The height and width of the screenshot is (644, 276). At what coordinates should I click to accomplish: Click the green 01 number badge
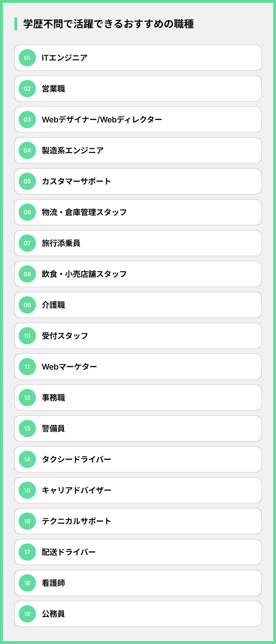coord(27,58)
